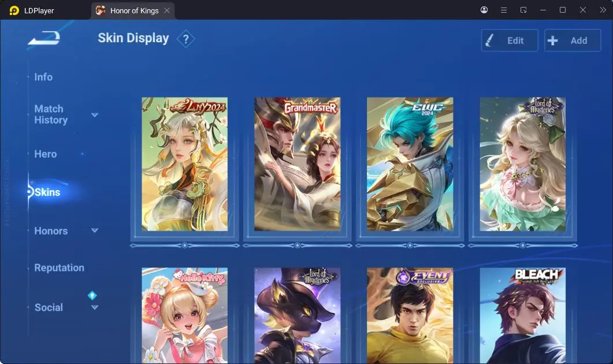Open the Reputation section
The width and height of the screenshot is (613, 364).
click(59, 268)
